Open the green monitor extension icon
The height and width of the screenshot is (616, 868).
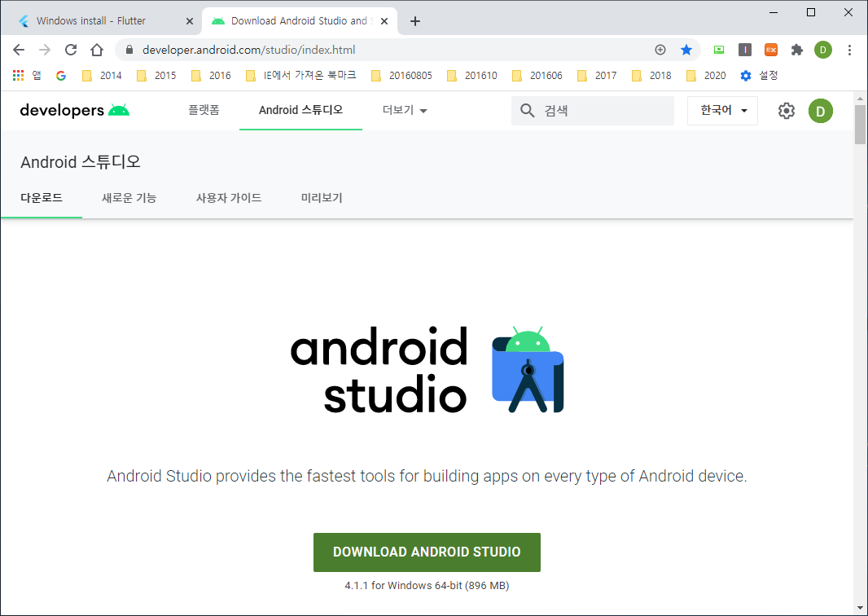pos(718,50)
